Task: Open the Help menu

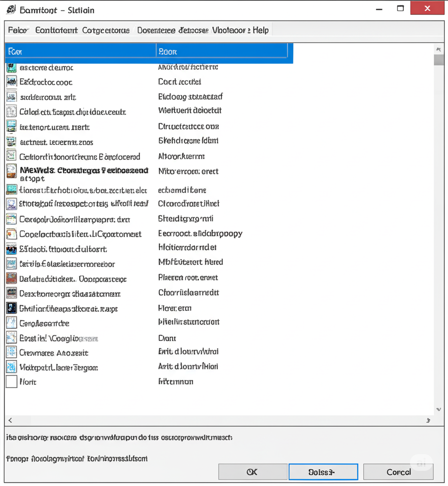Action: pos(261,30)
